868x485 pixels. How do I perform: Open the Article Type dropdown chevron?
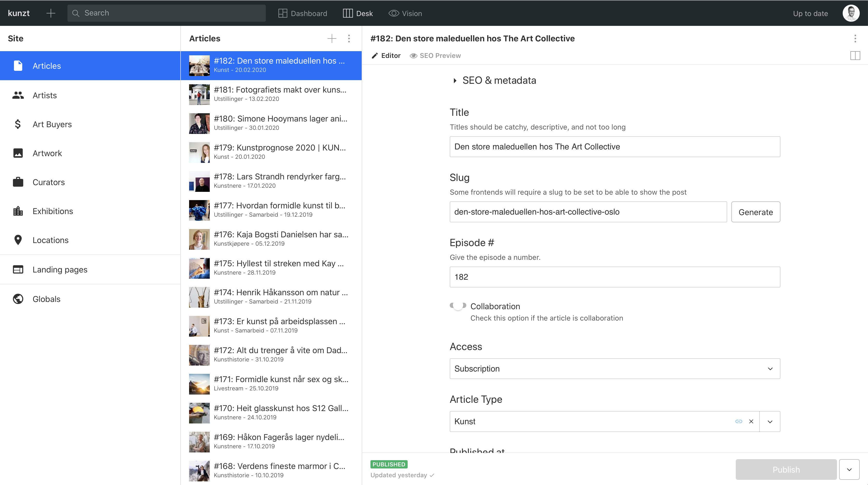click(770, 422)
